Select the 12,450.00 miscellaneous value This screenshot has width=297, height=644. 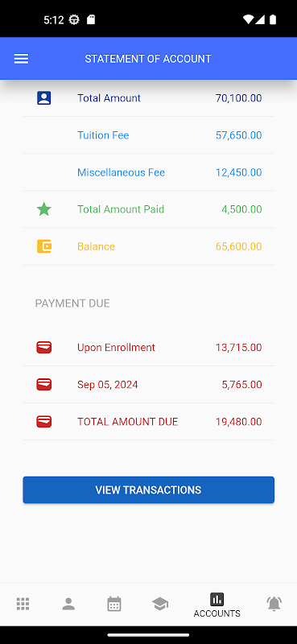239,172
